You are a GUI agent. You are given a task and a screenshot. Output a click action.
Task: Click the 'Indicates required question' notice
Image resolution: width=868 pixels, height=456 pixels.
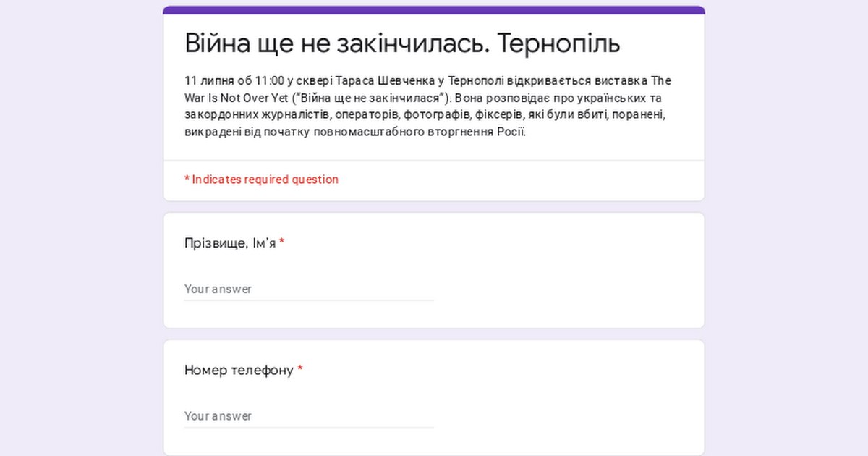pos(265,180)
